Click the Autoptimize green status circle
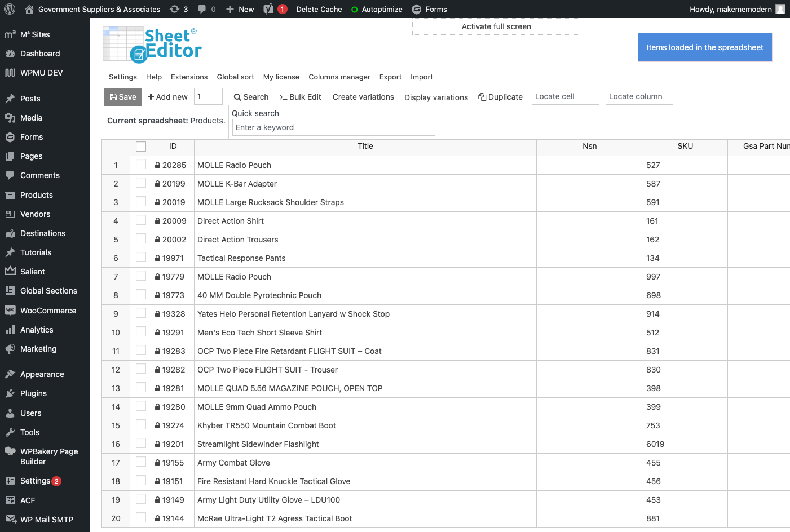Image resolution: width=790 pixels, height=532 pixels. 355,10
